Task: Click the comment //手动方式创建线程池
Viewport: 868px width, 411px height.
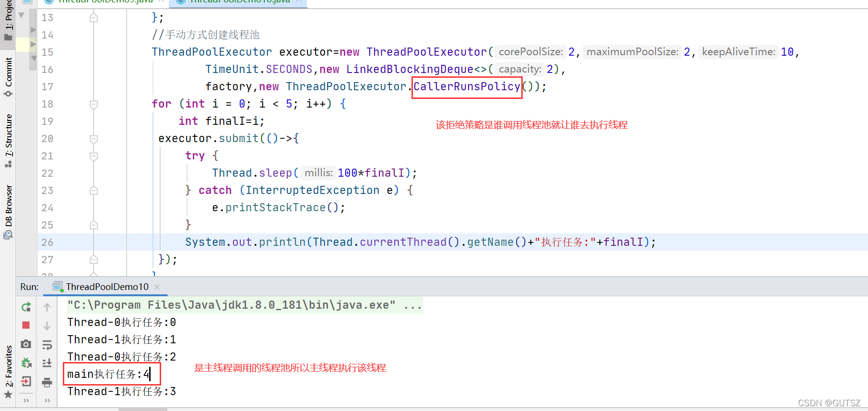Action: click(x=206, y=35)
